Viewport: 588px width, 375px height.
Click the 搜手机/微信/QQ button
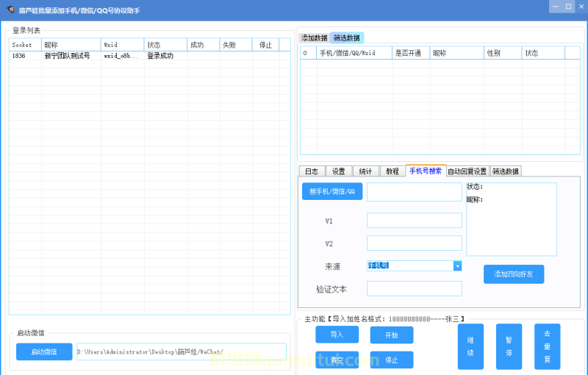pos(331,191)
